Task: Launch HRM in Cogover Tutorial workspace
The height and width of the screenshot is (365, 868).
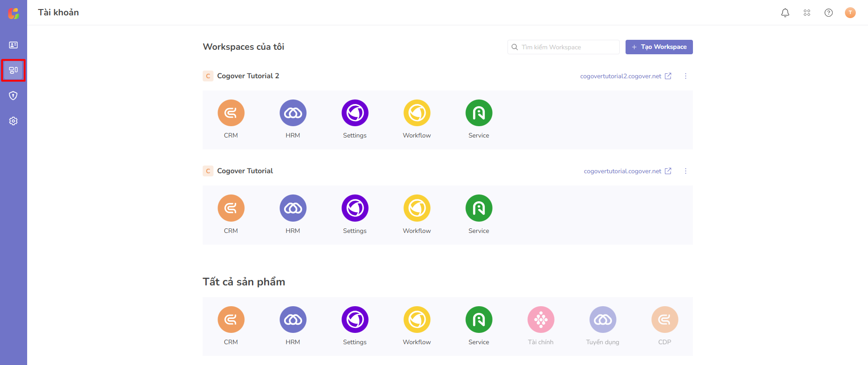Action: tap(293, 208)
